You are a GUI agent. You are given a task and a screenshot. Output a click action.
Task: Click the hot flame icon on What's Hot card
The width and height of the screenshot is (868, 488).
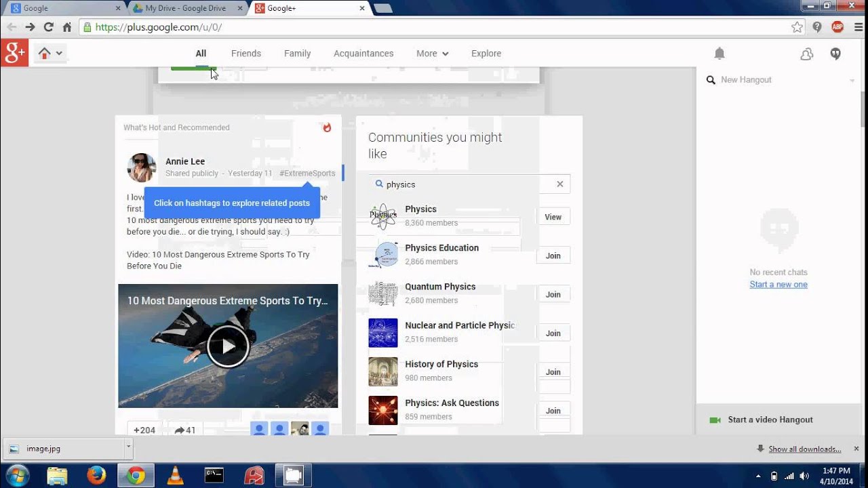click(x=327, y=127)
